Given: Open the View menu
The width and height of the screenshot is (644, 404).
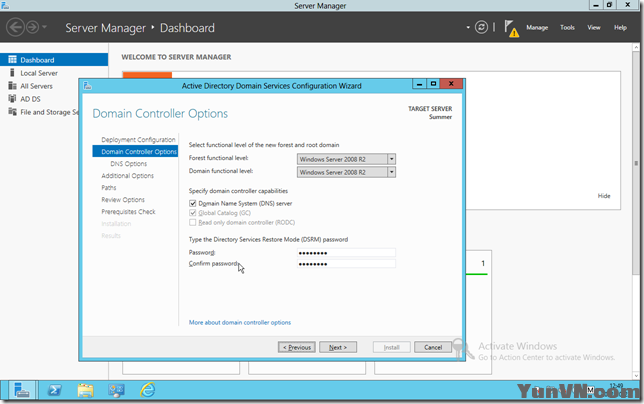Looking at the screenshot, I should [593, 28].
